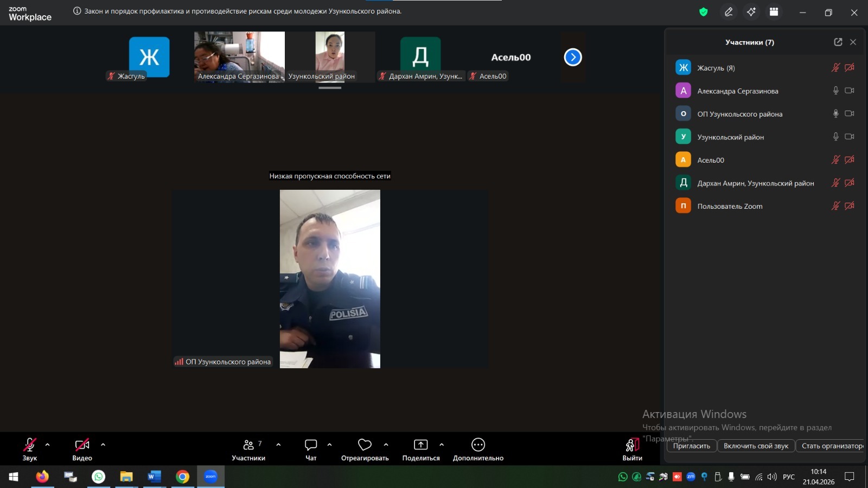Expand audio options arrow next to Sound
This screenshot has width=868, height=488.
click(48, 445)
